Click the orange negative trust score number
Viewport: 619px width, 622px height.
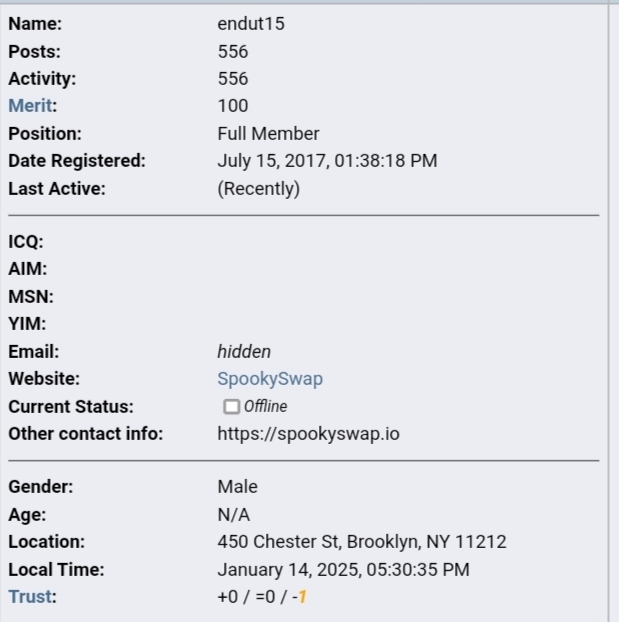pyautogui.click(x=302, y=597)
